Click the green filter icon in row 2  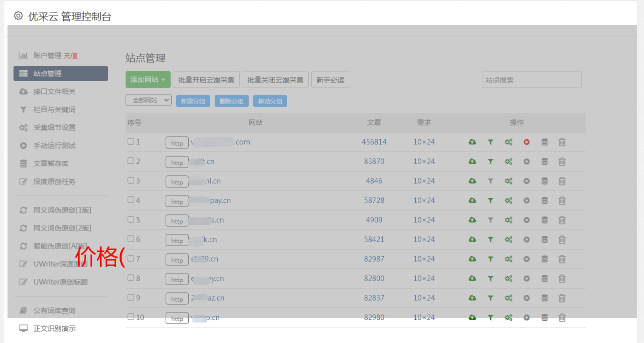490,161
